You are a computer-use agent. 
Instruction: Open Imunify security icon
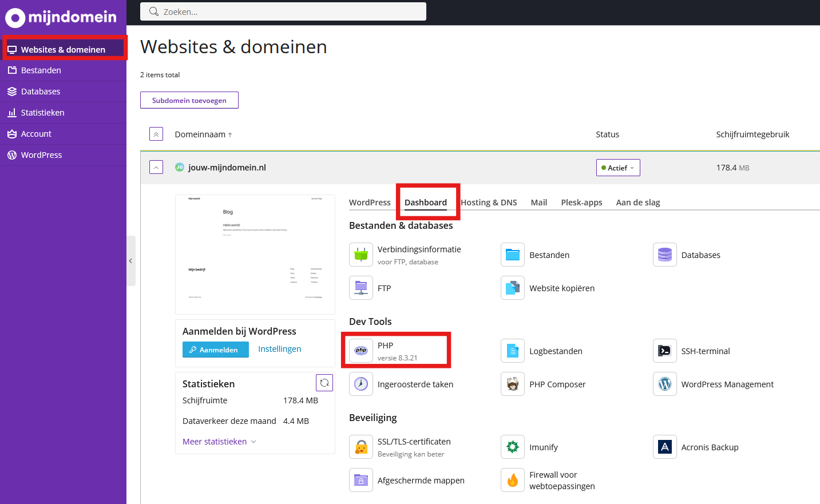tap(513, 447)
